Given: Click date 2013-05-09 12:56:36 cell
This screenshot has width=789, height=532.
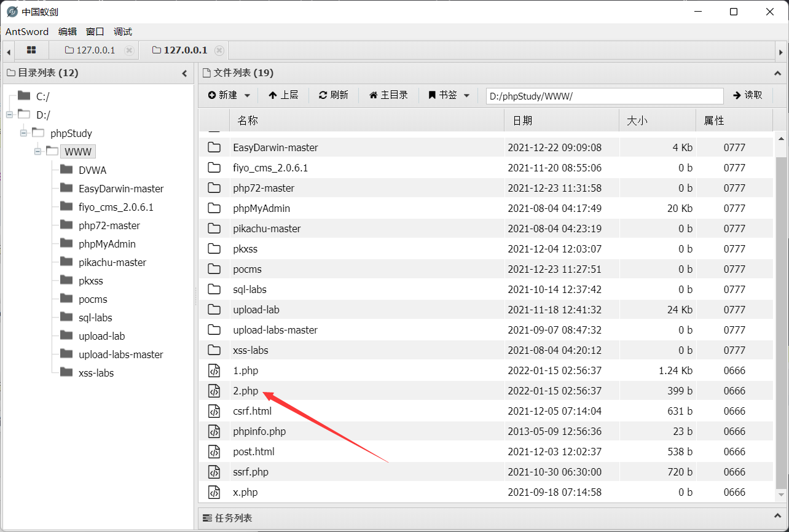Looking at the screenshot, I should point(554,431).
